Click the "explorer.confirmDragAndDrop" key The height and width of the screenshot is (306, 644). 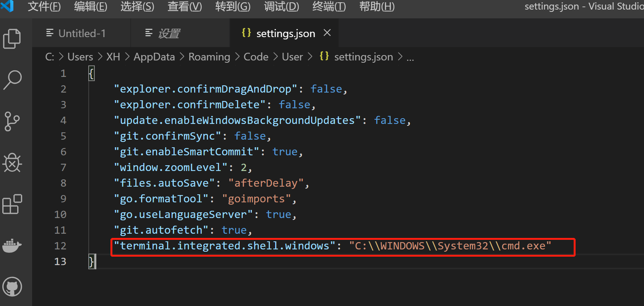pos(206,89)
